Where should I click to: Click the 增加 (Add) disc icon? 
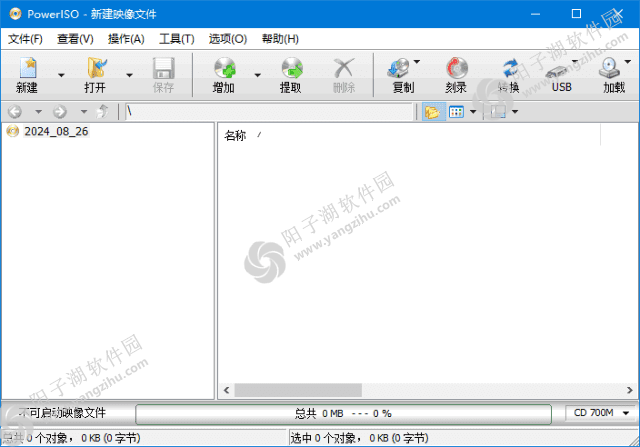click(x=224, y=68)
